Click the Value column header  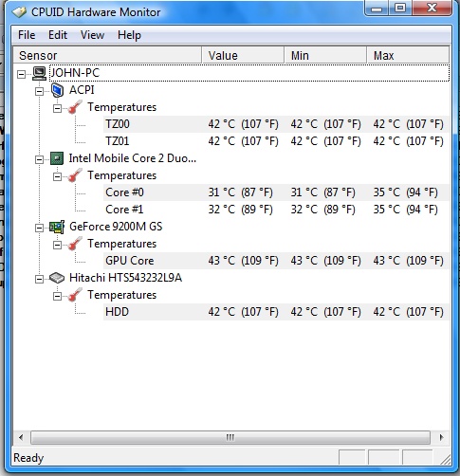pyautogui.click(x=243, y=56)
